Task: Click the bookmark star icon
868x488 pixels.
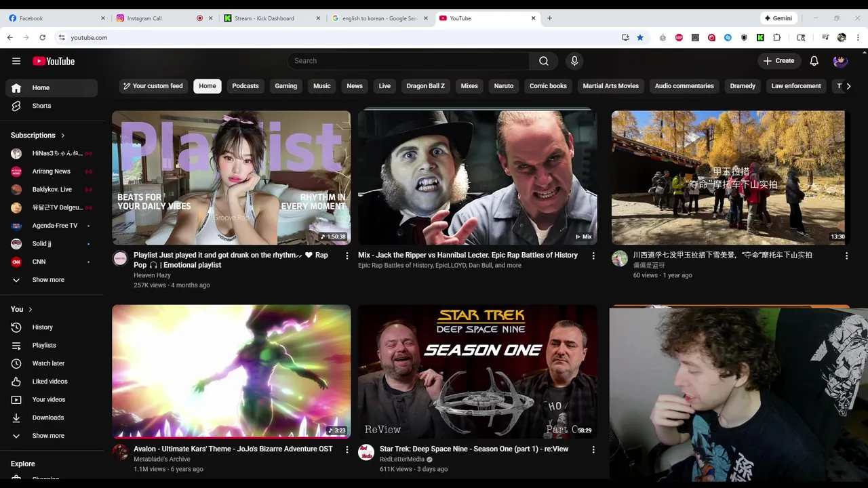Action: [640, 37]
